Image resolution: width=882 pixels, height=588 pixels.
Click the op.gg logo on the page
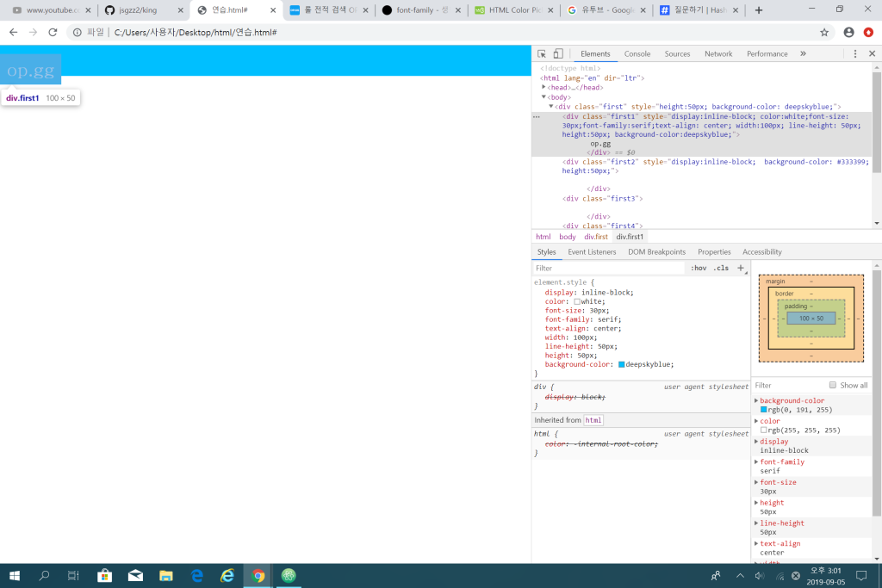pos(30,70)
